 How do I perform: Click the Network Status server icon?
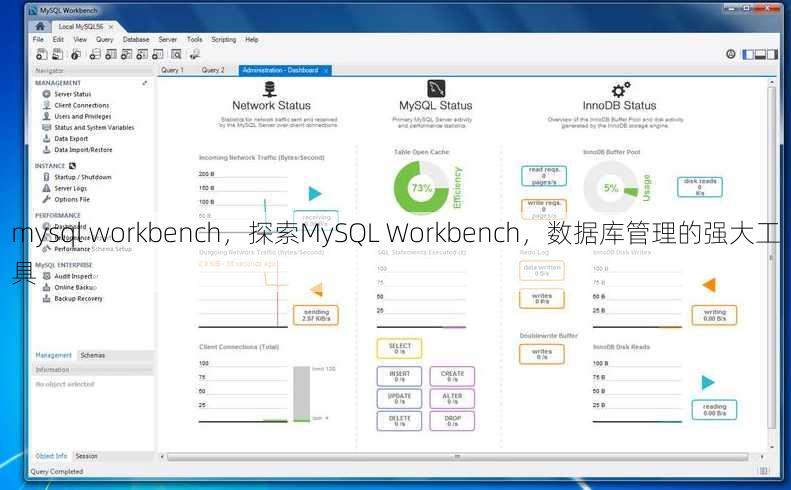tap(270, 89)
